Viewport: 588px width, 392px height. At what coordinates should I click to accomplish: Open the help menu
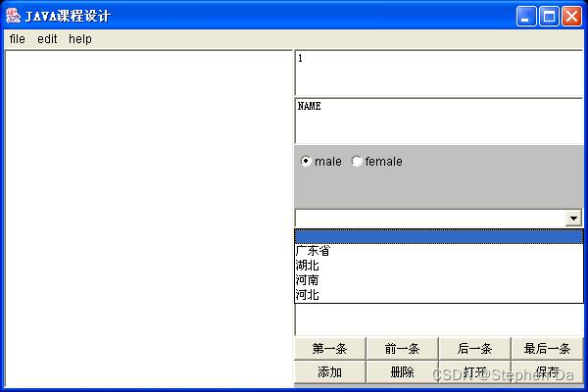[x=80, y=38]
